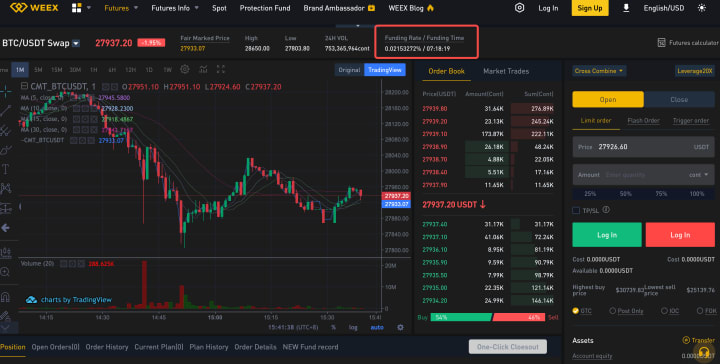Open chart settings gear icon

point(185,69)
